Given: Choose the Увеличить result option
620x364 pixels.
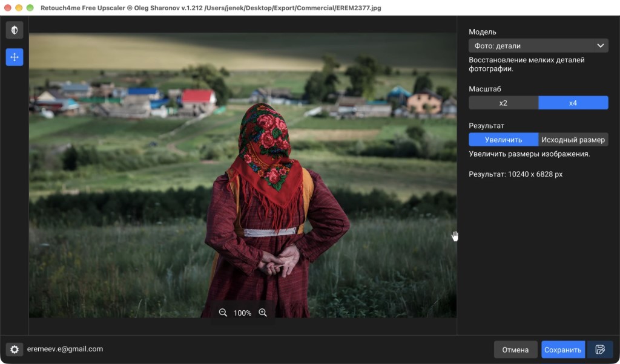Looking at the screenshot, I should (x=503, y=140).
